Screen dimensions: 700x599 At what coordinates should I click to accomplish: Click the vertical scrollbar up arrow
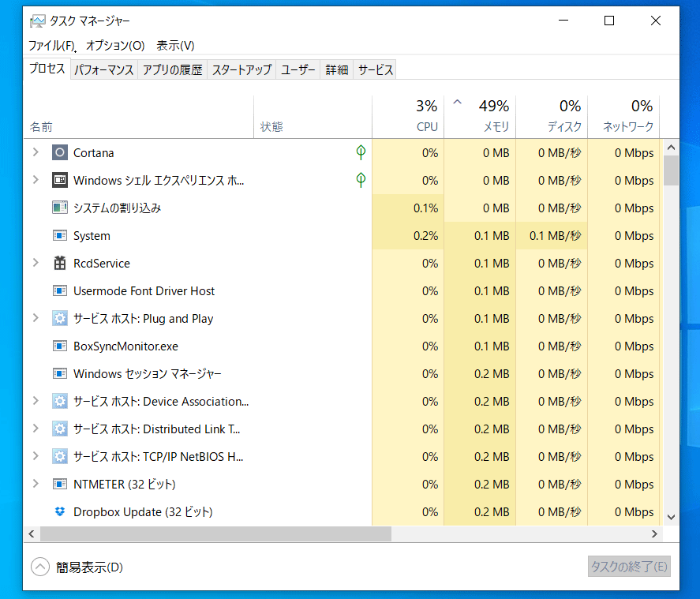pyautogui.click(x=671, y=148)
